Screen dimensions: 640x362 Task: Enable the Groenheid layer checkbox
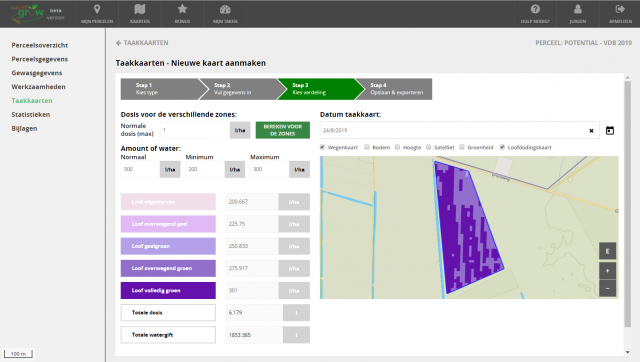[462, 147]
